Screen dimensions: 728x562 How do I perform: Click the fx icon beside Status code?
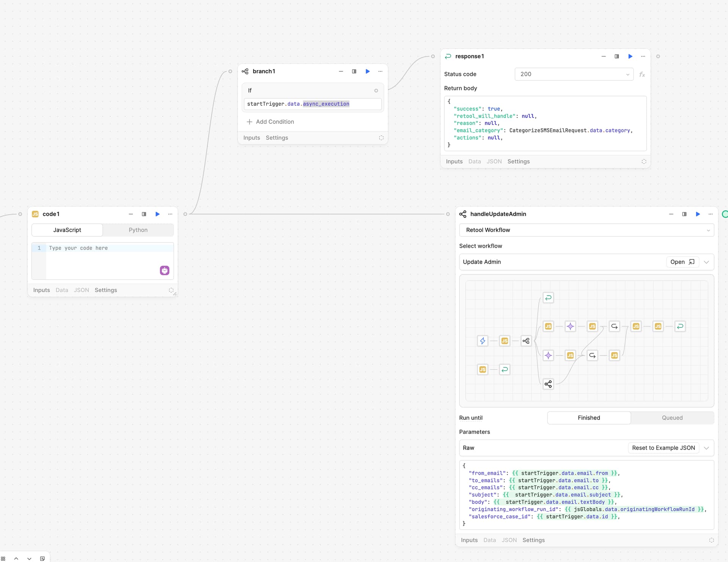[x=642, y=74]
